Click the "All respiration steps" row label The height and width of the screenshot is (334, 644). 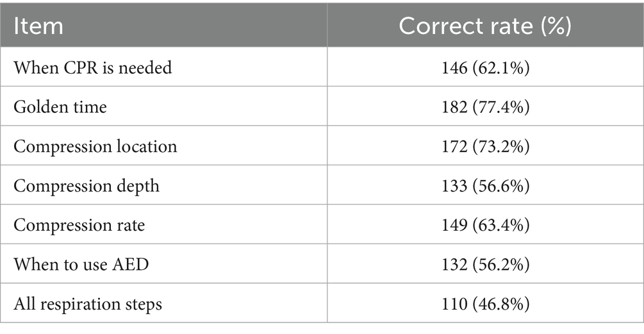coord(88,303)
